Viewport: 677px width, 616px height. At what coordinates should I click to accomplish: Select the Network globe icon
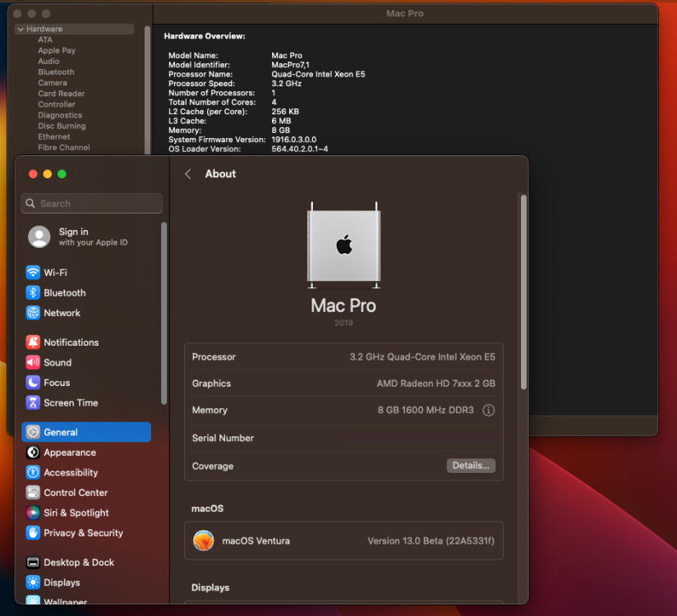pyautogui.click(x=33, y=313)
